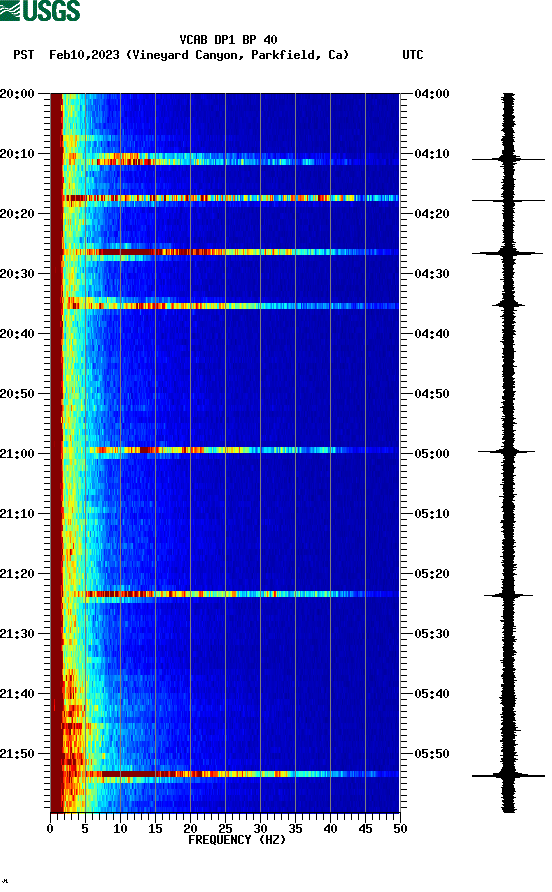Click the 'FREQUENCY (HZ)' axis title
The height and width of the screenshot is (892, 552).
(x=237, y=840)
